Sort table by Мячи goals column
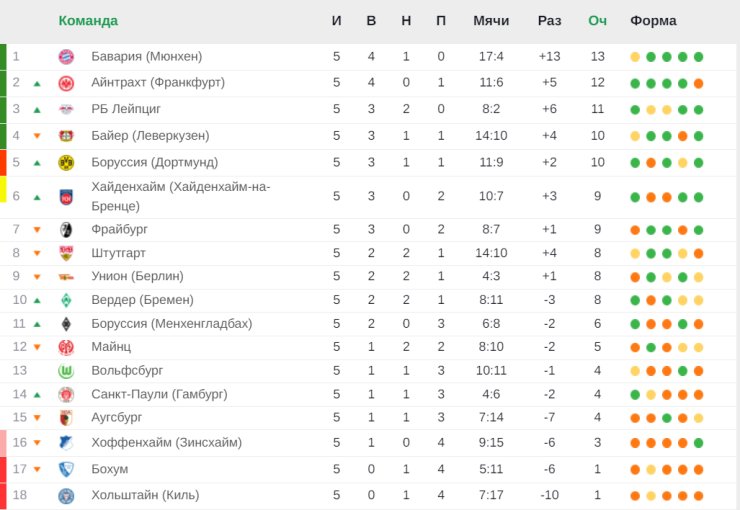The height and width of the screenshot is (510, 740). click(x=491, y=21)
